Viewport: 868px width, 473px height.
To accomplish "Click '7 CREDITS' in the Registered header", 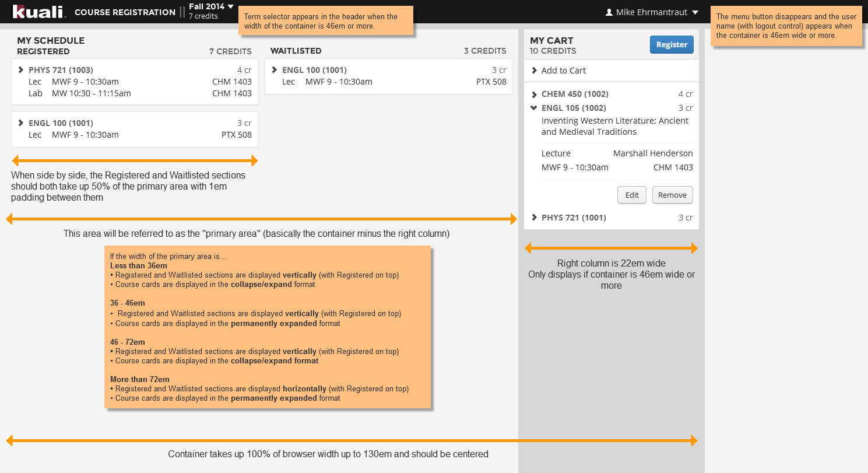I will [230, 51].
